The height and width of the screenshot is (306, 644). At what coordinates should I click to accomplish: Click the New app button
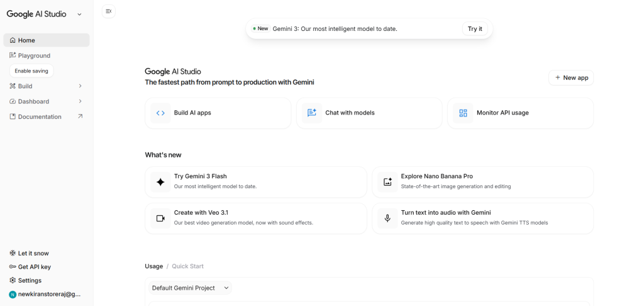571,77
